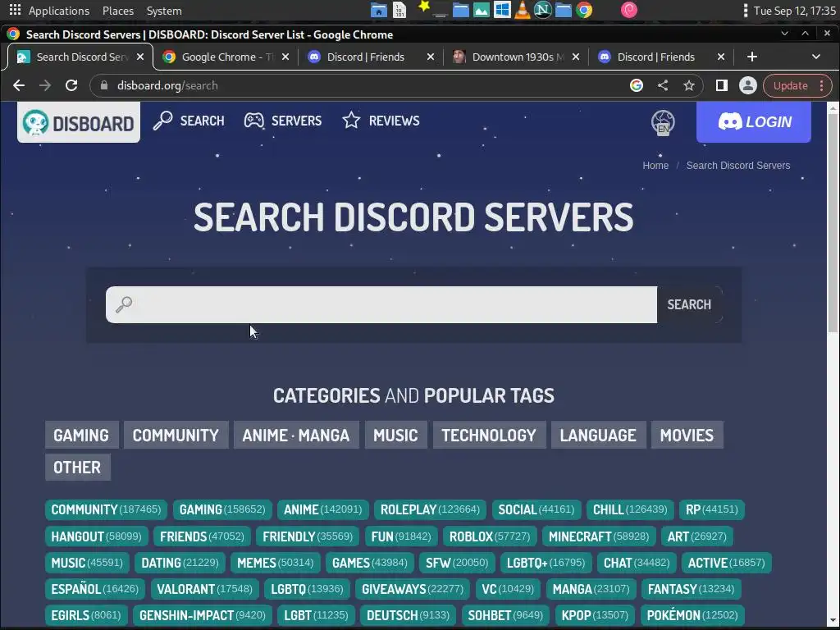
Task: Launch VLC from top panel
Action: [x=522, y=10]
